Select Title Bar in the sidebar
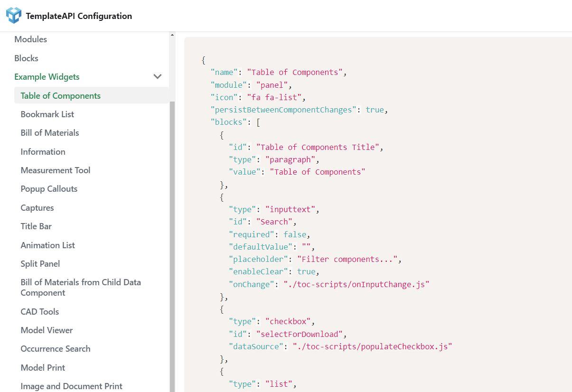This screenshot has height=392, width=572. [x=36, y=226]
